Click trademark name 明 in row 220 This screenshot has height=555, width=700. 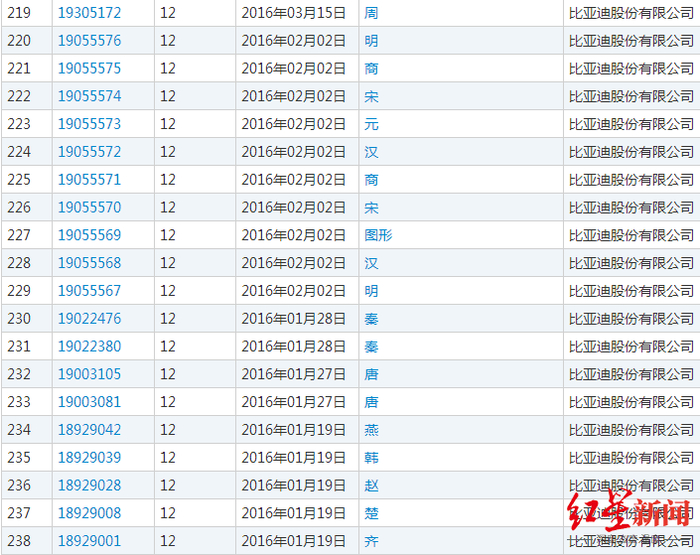371,41
